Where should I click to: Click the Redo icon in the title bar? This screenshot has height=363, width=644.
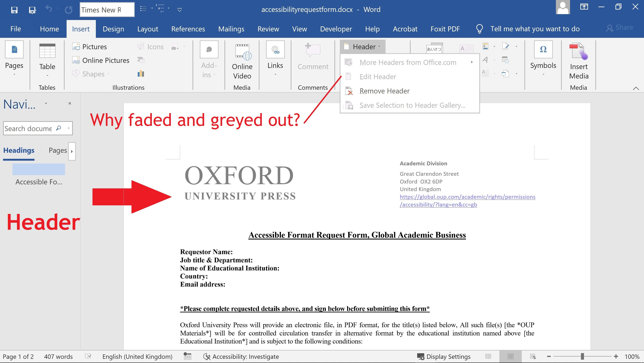(68, 10)
